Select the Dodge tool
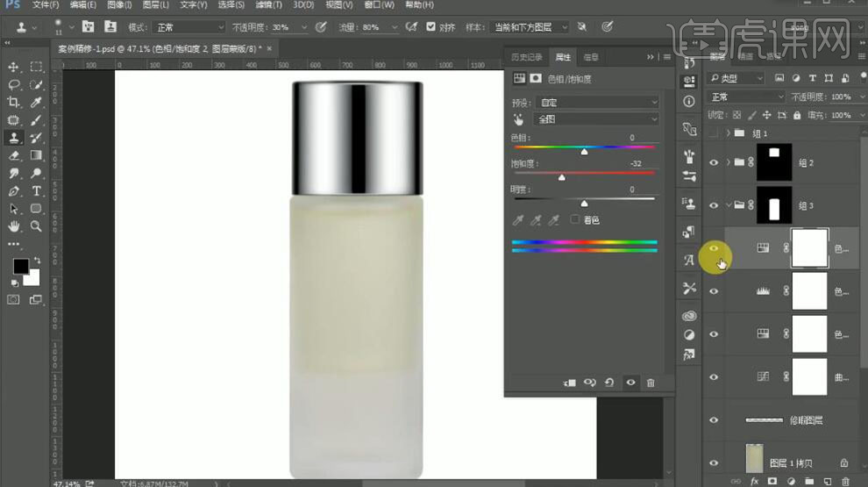Viewport: 868px width, 487px height. pos(36,174)
